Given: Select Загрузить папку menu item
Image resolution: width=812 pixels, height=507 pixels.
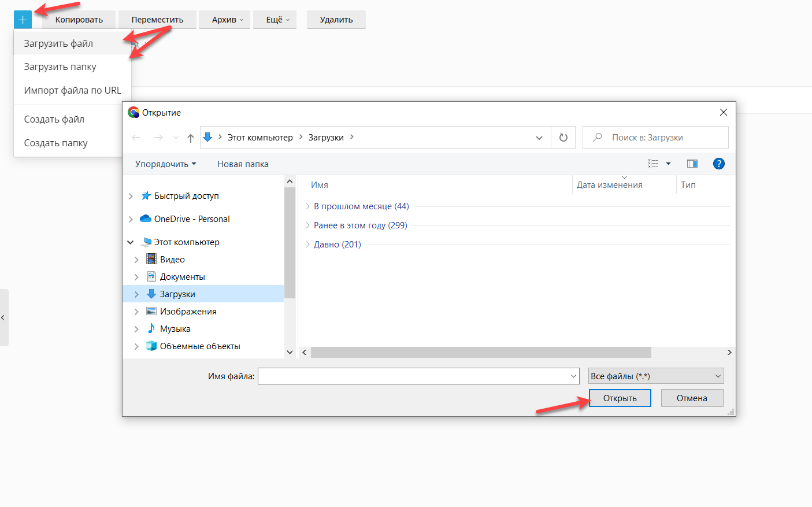Looking at the screenshot, I should [x=60, y=67].
